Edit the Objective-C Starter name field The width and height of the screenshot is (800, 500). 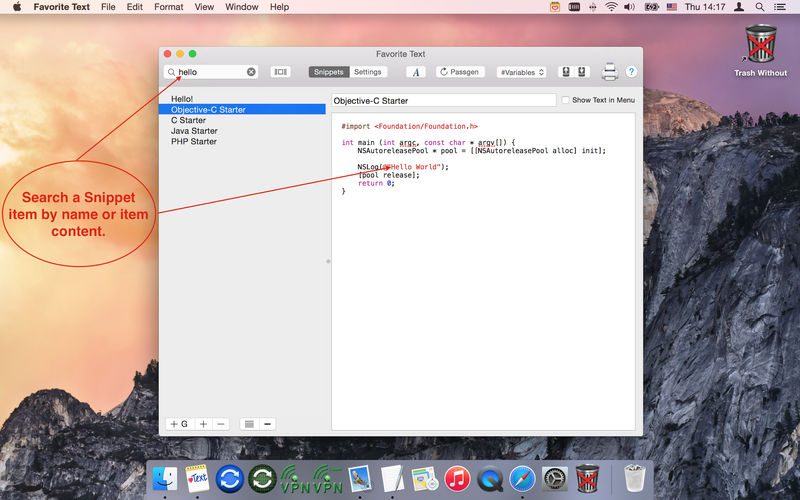443,101
